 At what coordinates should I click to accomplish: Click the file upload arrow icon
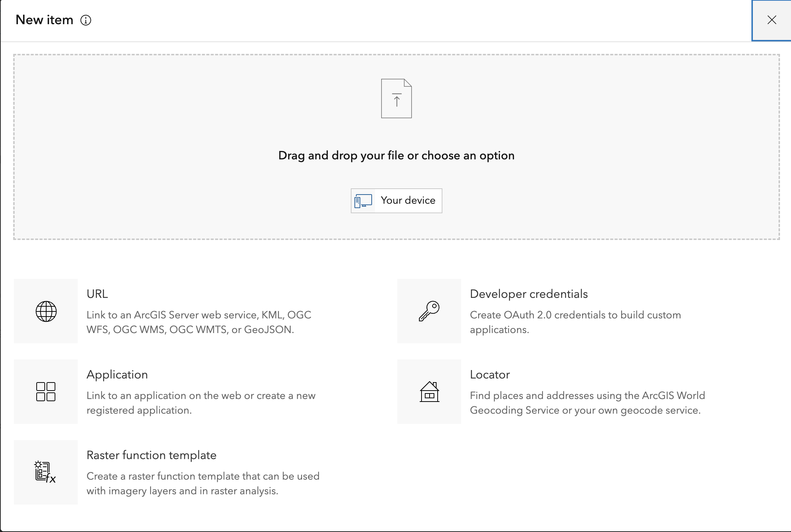pyautogui.click(x=396, y=99)
